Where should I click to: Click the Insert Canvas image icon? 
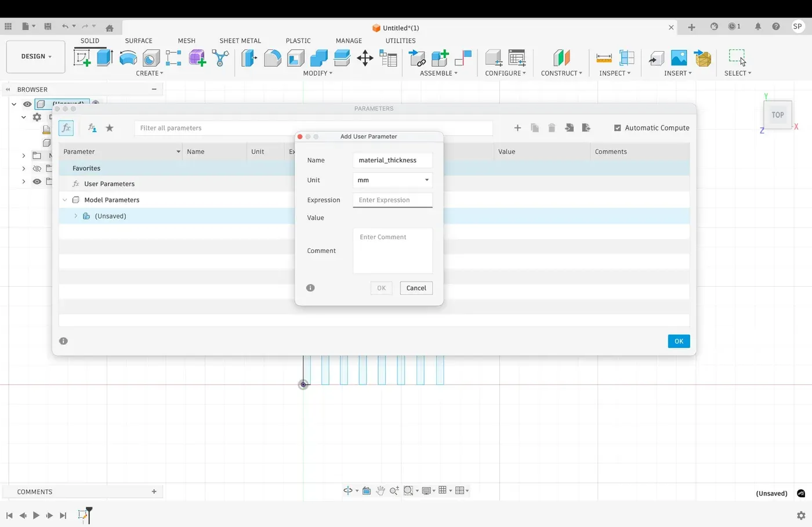click(x=679, y=57)
